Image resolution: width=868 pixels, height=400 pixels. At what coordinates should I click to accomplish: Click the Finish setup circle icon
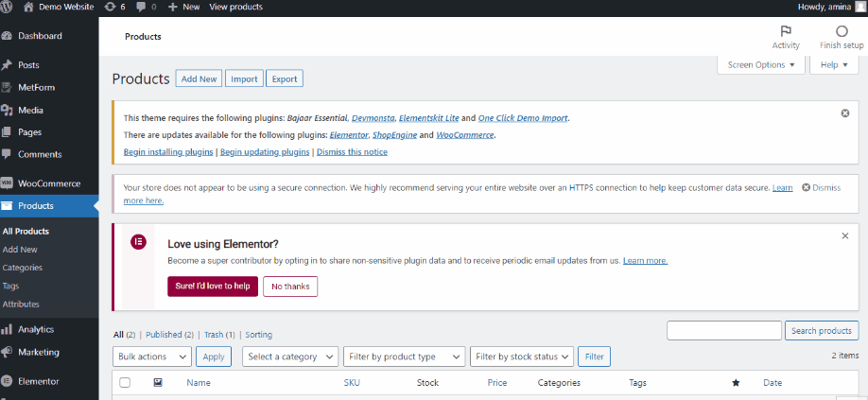[842, 31]
